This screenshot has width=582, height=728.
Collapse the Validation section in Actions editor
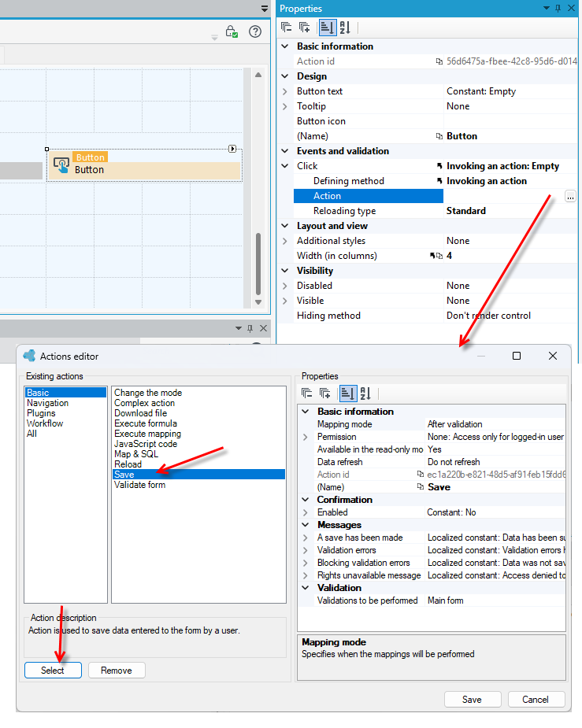pos(306,588)
